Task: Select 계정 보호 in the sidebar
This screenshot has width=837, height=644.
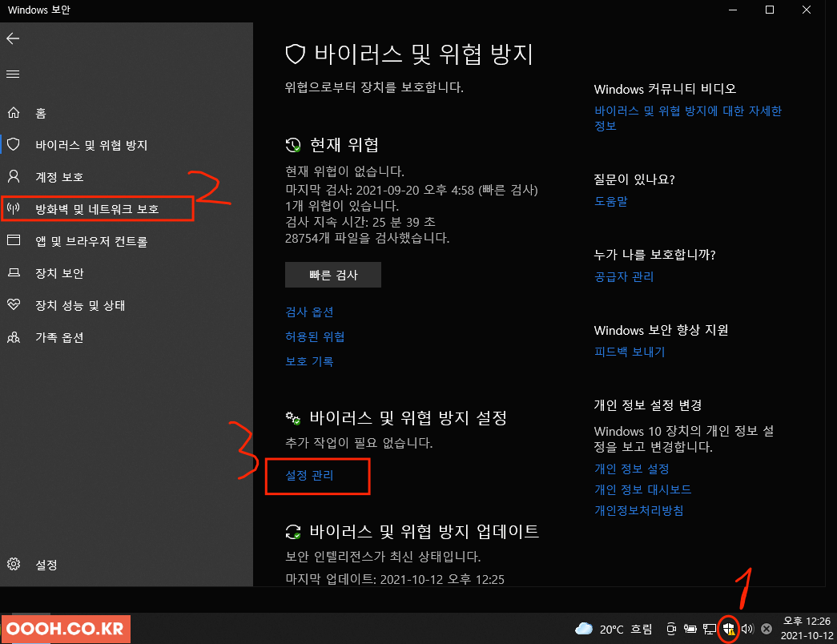Action: coord(59,177)
